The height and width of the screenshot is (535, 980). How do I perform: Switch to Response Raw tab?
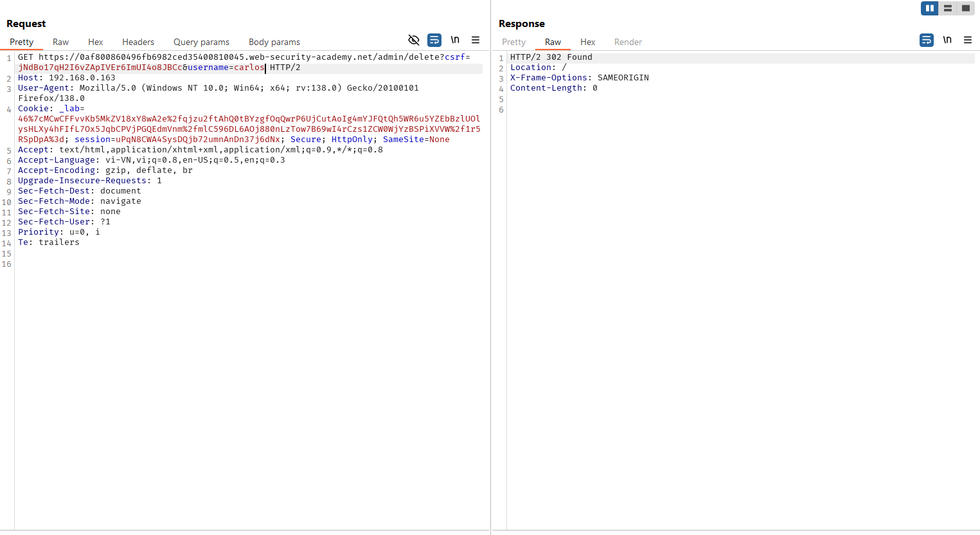(x=553, y=42)
